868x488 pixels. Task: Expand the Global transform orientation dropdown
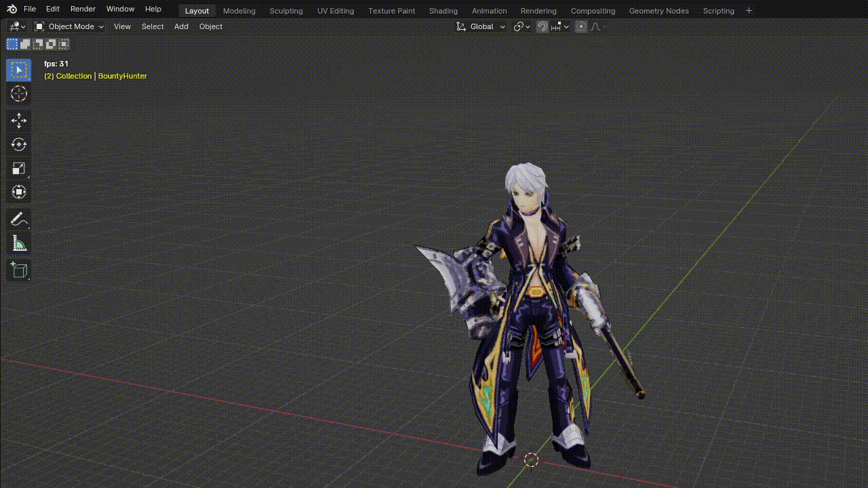(481, 26)
